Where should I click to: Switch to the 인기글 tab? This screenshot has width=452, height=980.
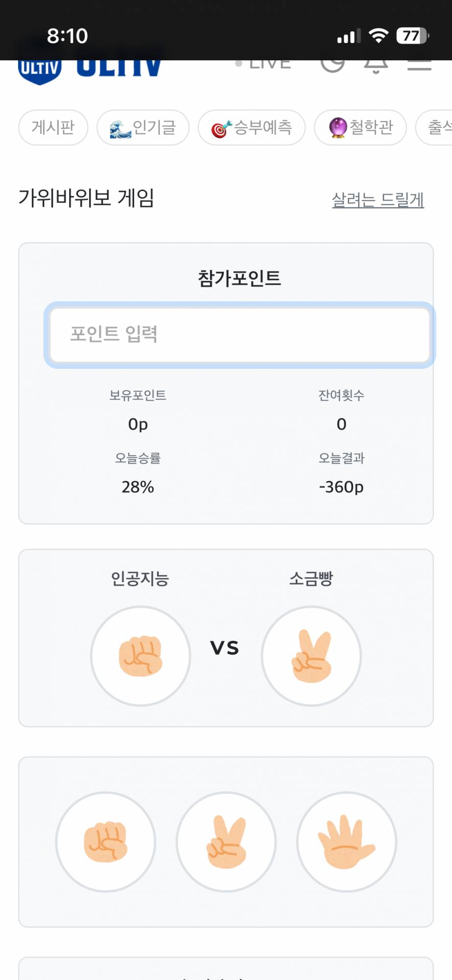(143, 127)
